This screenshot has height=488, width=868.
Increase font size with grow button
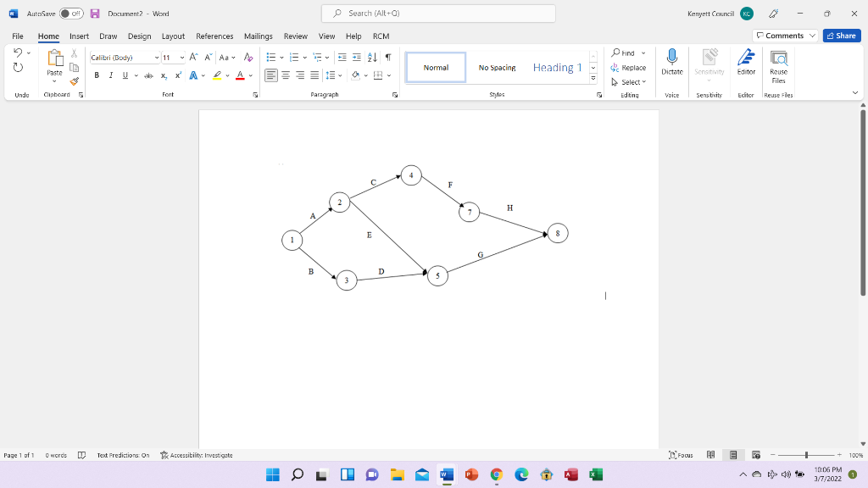[193, 57]
